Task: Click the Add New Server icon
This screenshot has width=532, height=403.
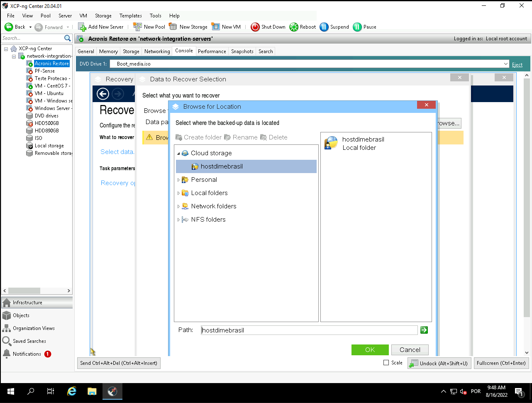Action: (82, 27)
